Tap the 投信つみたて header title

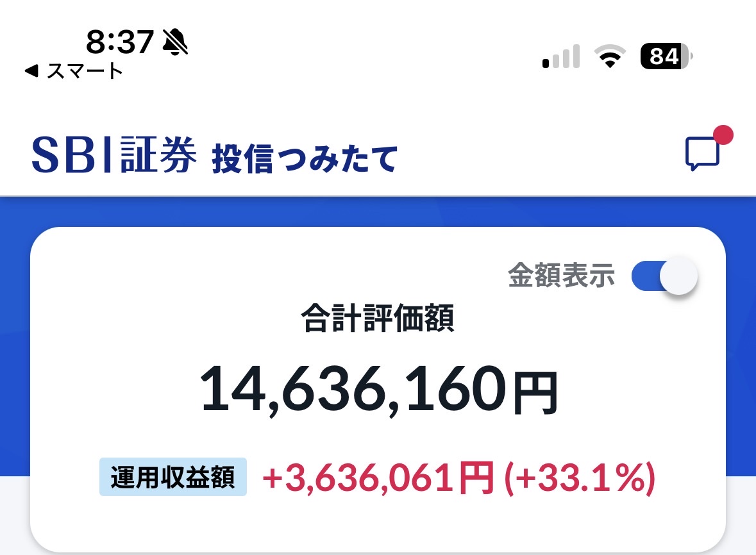point(305,158)
